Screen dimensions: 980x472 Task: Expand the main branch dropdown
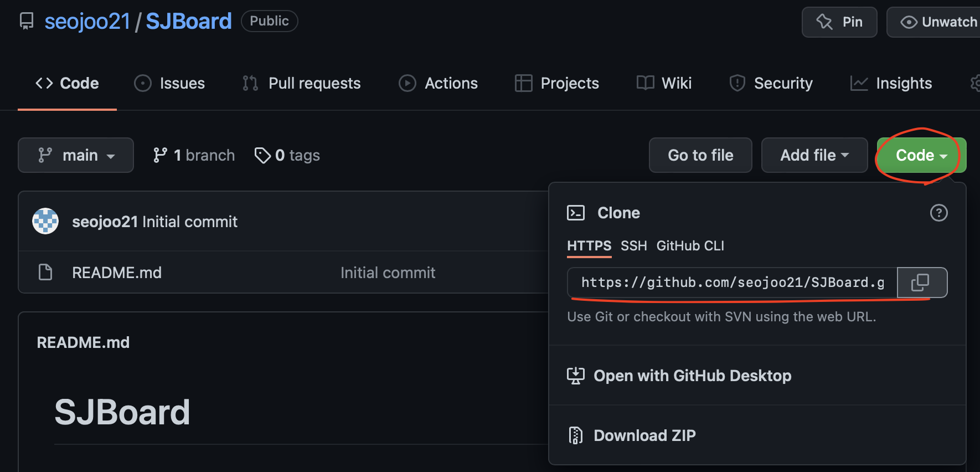pyautogui.click(x=76, y=155)
